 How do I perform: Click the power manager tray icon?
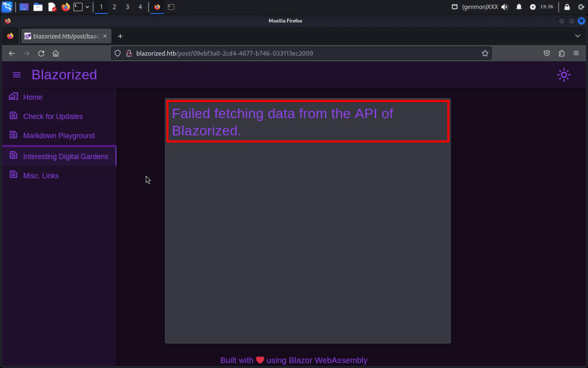click(533, 7)
